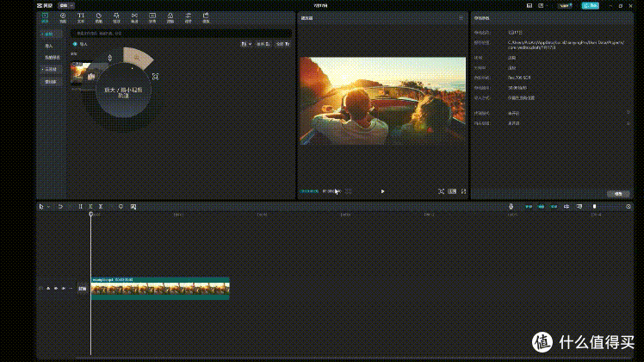Open the media view-mode dropdown

(x=246, y=44)
